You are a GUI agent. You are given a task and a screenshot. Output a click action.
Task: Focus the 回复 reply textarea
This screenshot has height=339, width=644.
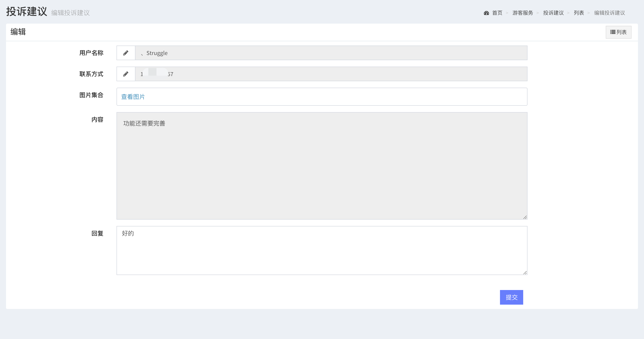(x=322, y=250)
